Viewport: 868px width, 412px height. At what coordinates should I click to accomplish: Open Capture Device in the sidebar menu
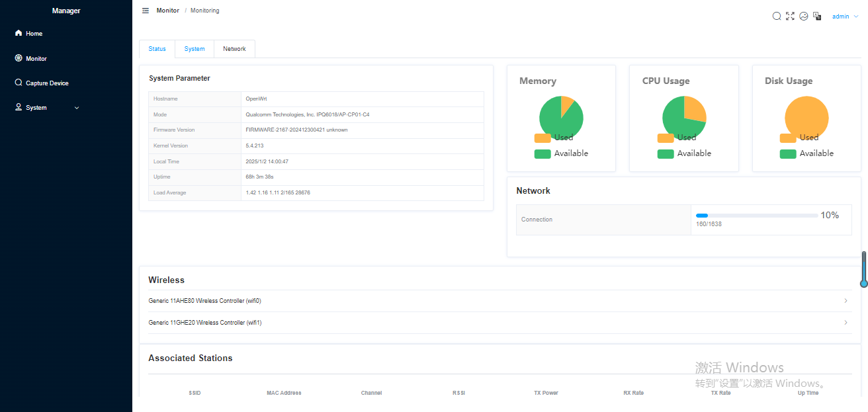click(66, 83)
